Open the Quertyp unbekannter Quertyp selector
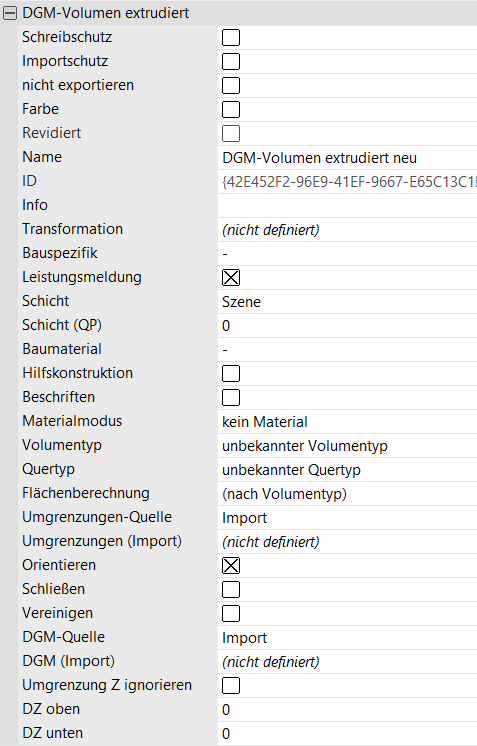This screenshot has height=746, width=477. coord(348,470)
